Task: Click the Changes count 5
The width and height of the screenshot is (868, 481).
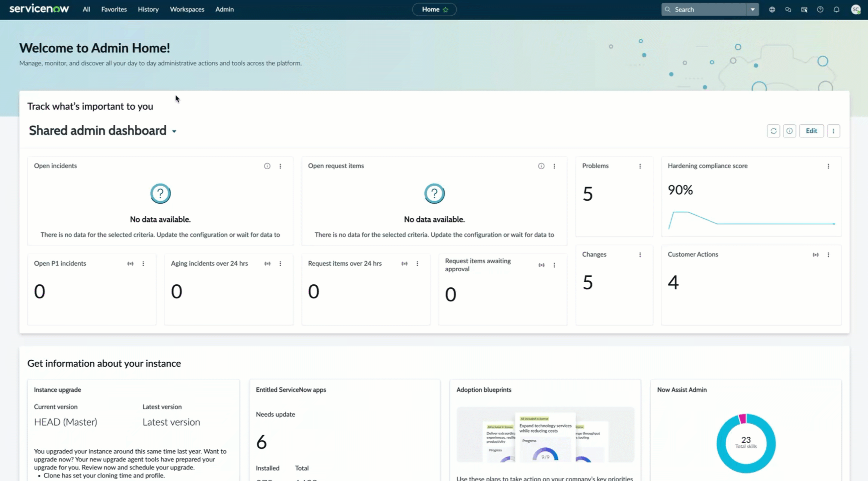Action: (588, 282)
